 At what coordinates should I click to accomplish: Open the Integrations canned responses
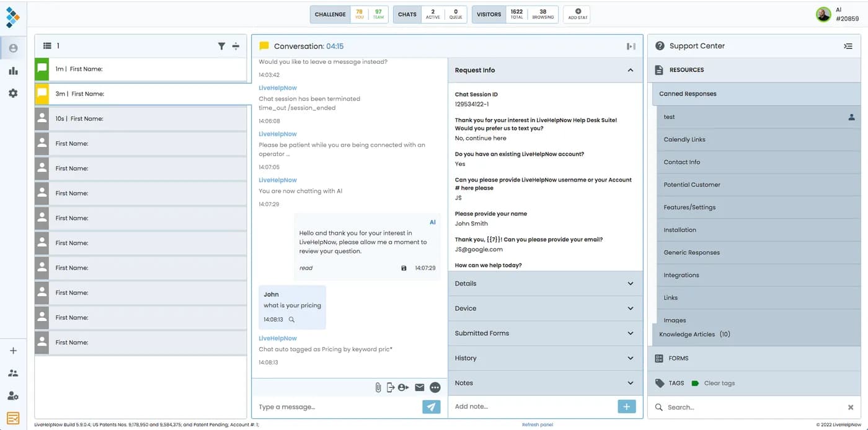point(759,275)
